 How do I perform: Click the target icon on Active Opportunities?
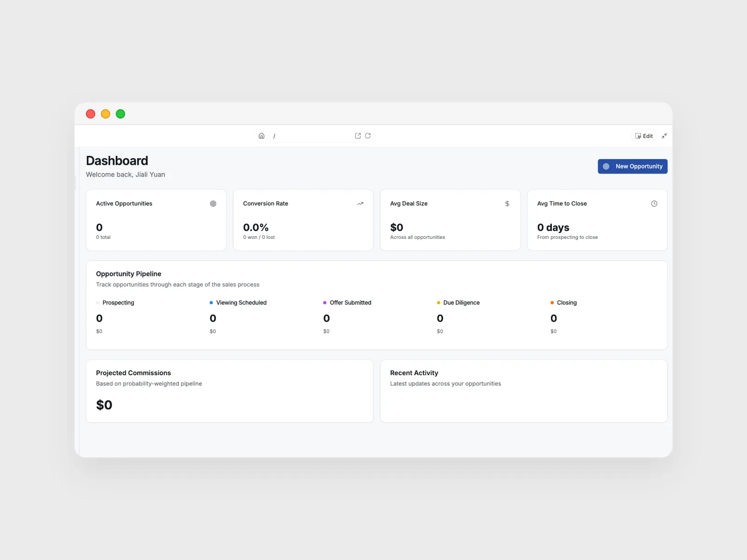tap(213, 203)
